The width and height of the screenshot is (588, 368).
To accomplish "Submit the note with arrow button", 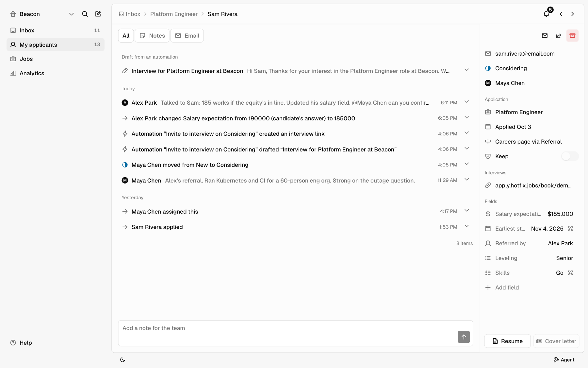I will coord(464,337).
